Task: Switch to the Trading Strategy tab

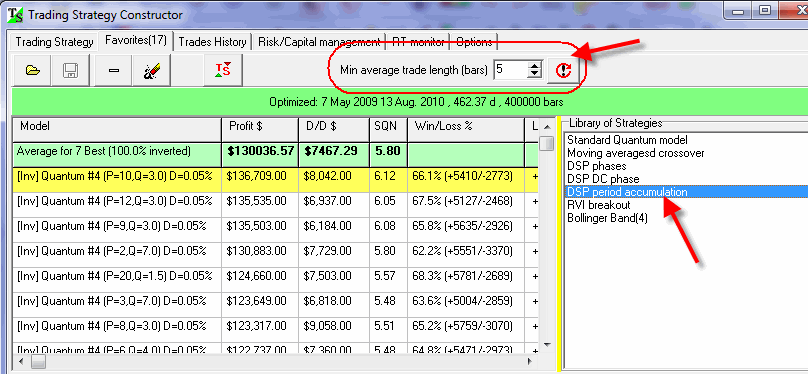Action: point(54,42)
